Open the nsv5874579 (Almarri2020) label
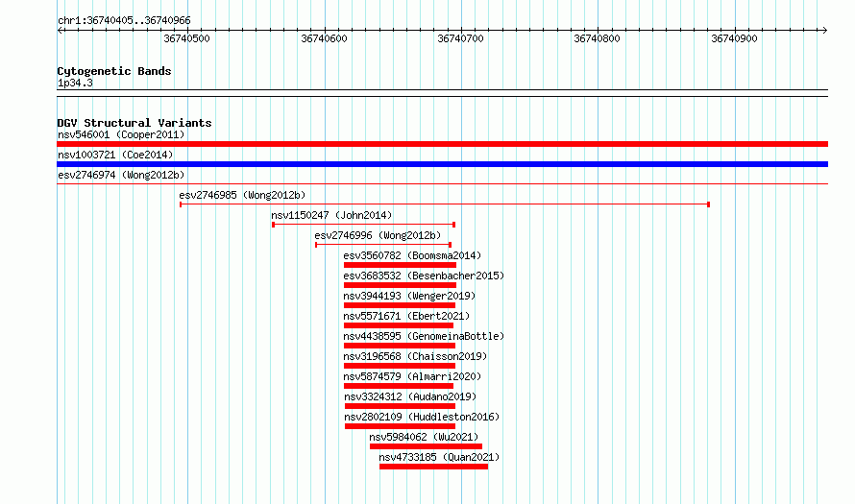855x504 pixels. tap(412, 376)
